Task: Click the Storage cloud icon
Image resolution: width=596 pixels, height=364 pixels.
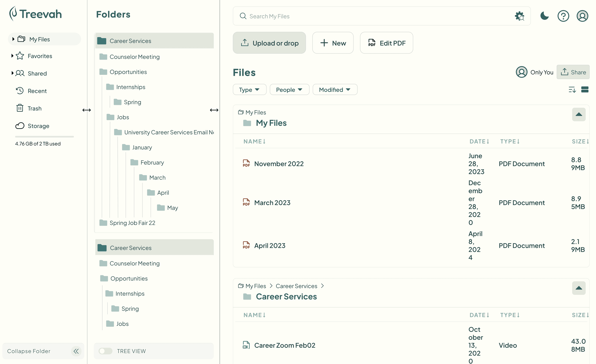Action: pos(20,126)
